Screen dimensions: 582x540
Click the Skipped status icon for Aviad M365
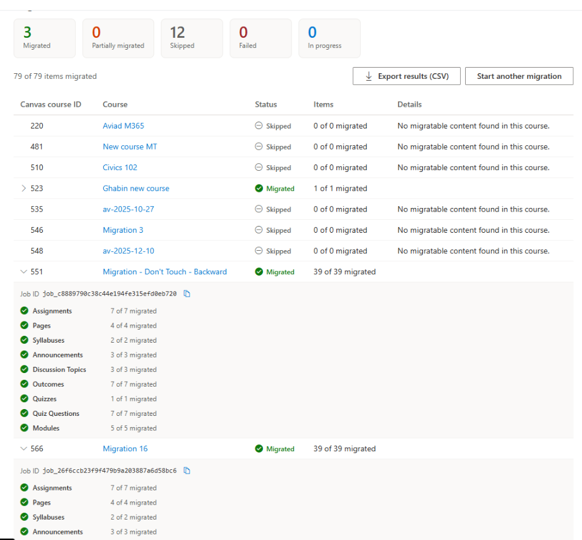coord(259,125)
